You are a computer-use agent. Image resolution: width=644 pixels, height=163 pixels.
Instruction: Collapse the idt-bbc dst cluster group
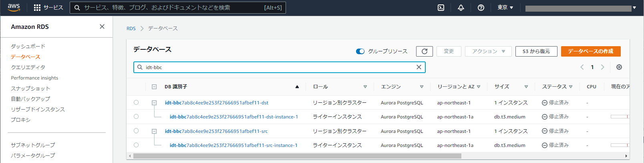coord(154,103)
